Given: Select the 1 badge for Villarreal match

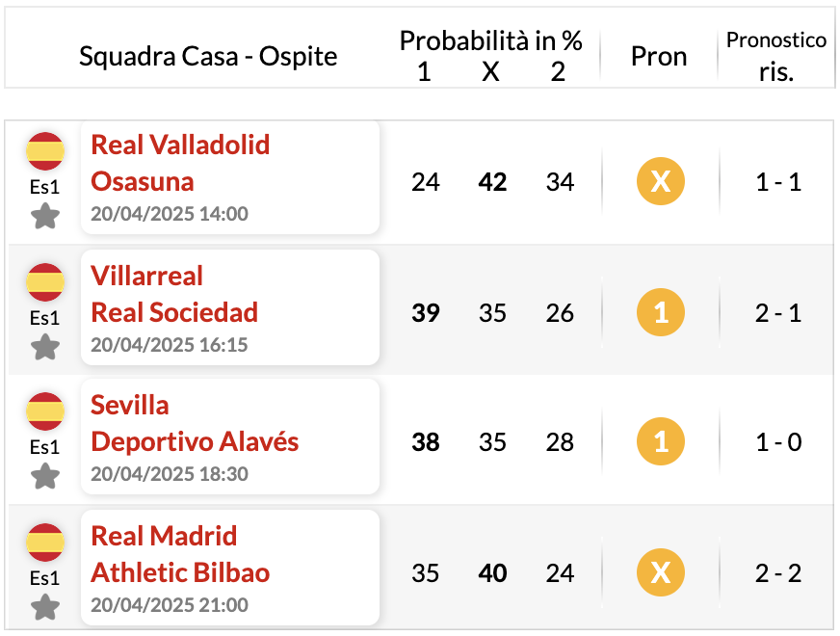Looking at the screenshot, I should click(660, 312).
